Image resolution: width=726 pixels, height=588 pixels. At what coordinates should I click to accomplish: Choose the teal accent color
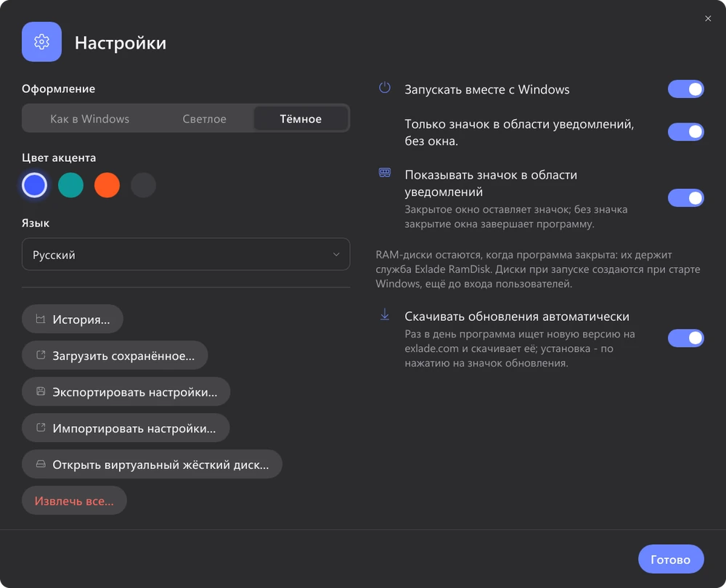(71, 185)
